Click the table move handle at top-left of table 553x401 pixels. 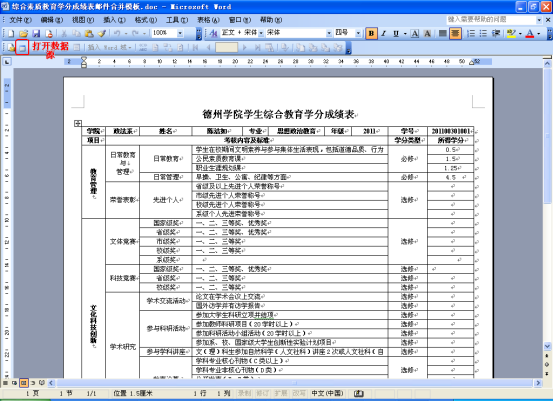click(x=78, y=123)
